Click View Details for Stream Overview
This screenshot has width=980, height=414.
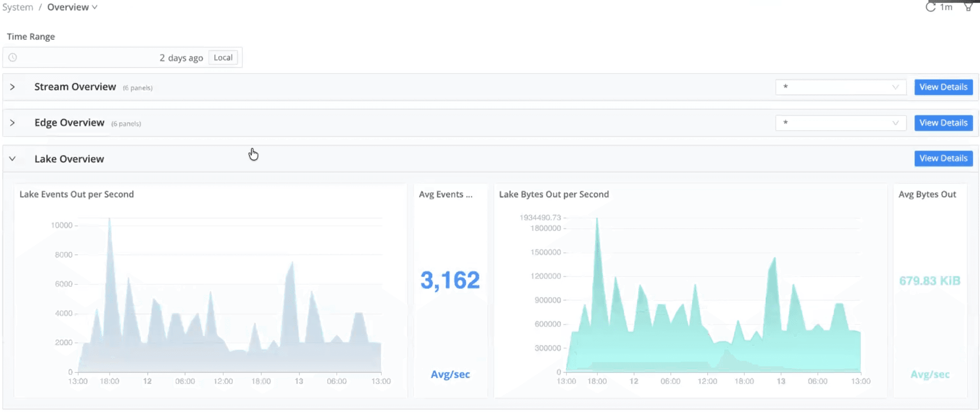tap(943, 87)
